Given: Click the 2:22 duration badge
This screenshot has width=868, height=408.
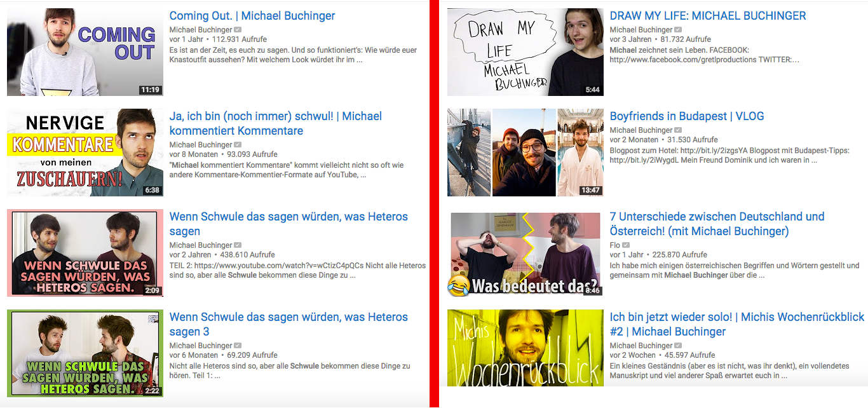Looking at the screenshot, I should pos(153,391).
